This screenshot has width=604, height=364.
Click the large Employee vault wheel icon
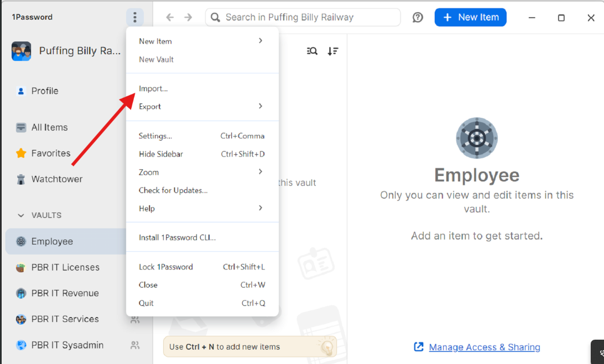(x=477, y=138)
